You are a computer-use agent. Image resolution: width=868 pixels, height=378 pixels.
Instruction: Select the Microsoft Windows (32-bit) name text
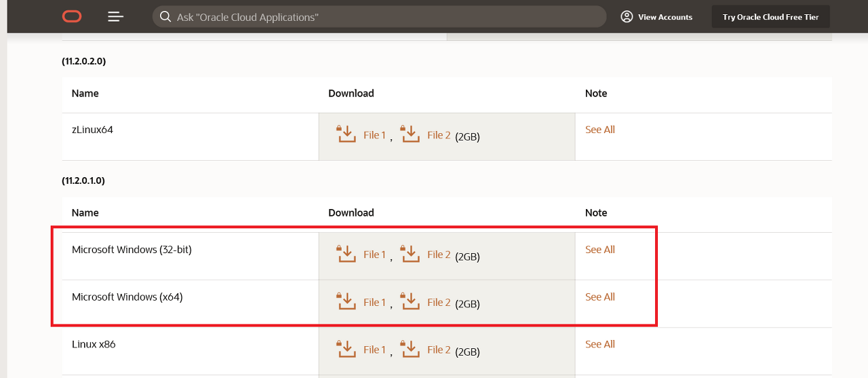pos(132,250)
